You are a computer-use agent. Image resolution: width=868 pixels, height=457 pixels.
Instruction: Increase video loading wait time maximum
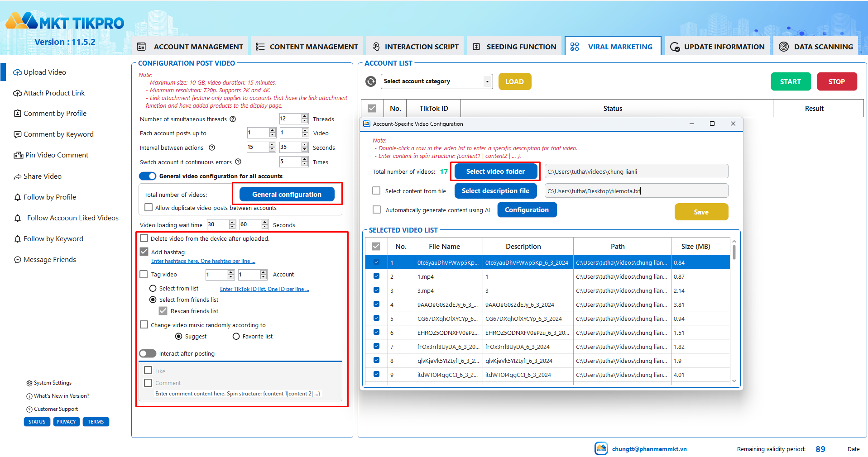click(x=265, y=222)
